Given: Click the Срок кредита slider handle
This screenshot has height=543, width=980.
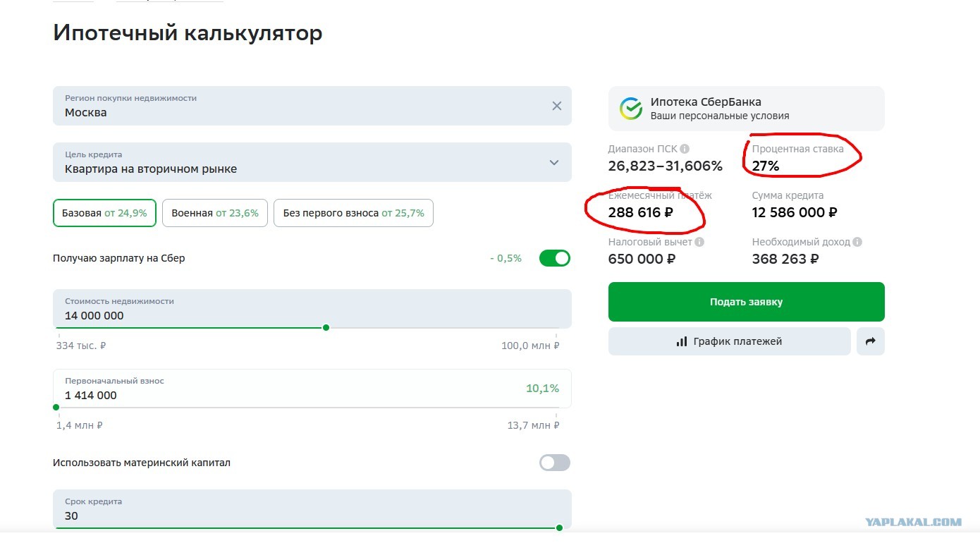Looking at the screenshot, I should (x=559, y=527).
